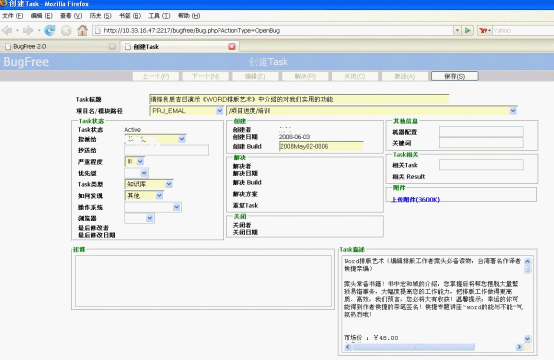Click the browser Back arrow

tap(7, 30)
